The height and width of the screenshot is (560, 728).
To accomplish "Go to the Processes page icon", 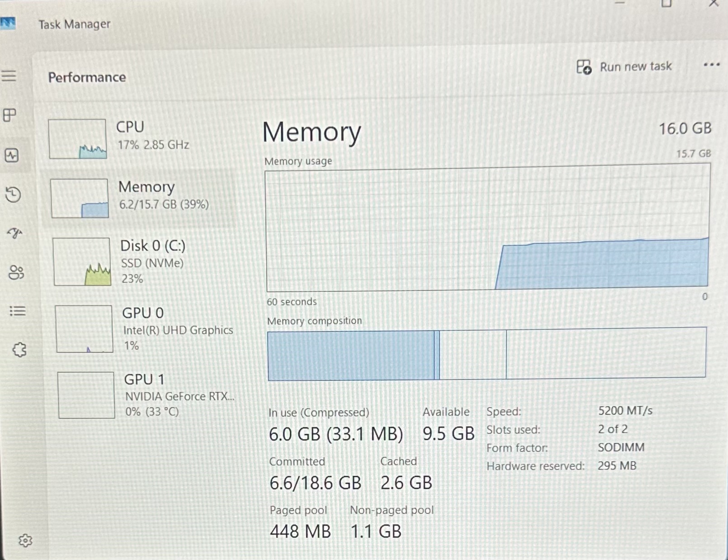I will [9, 115].
